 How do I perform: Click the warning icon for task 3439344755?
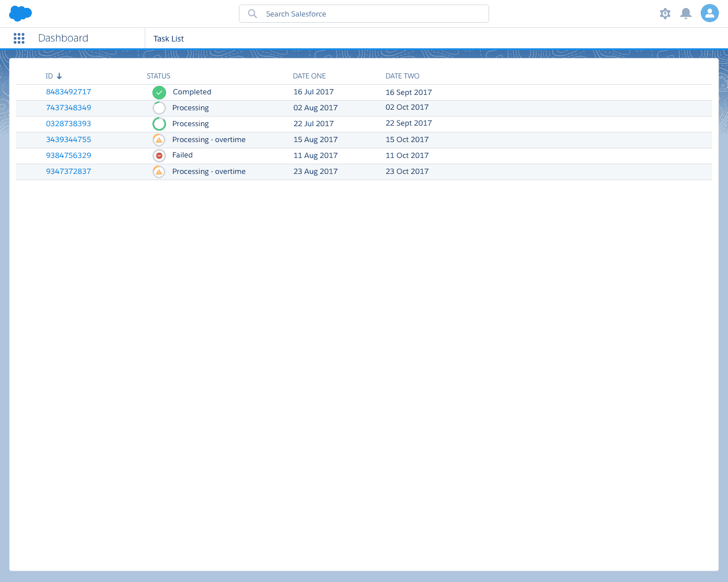pos(159,140)
